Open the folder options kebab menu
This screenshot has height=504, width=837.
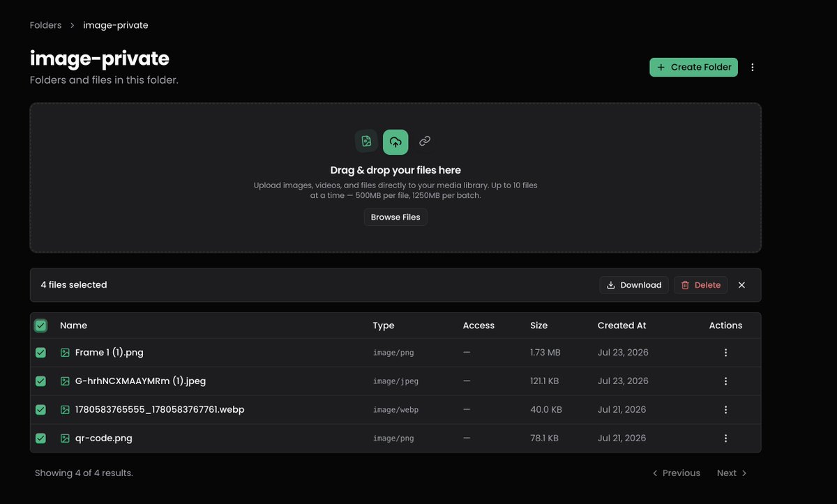(752, 68)
